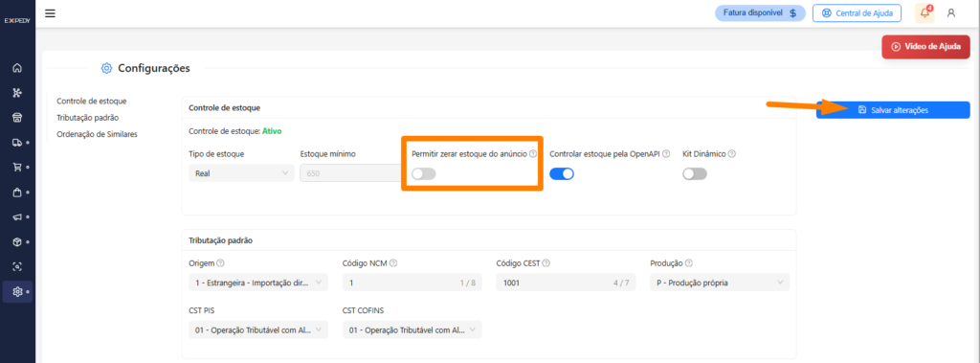Click help icon next to Permitir zerar estoque

[x=533, y=153]
